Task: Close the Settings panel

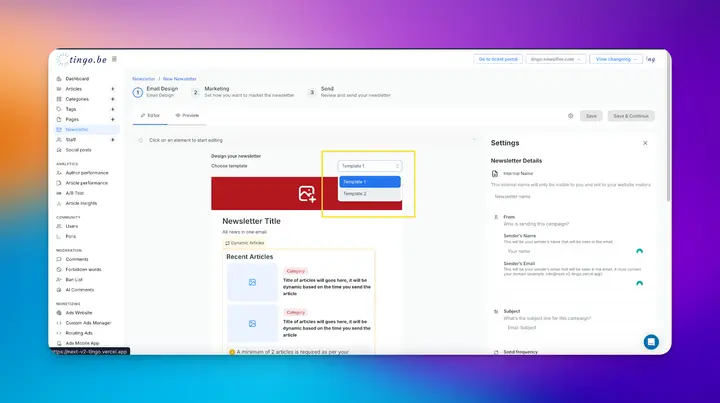Action: 645,143
